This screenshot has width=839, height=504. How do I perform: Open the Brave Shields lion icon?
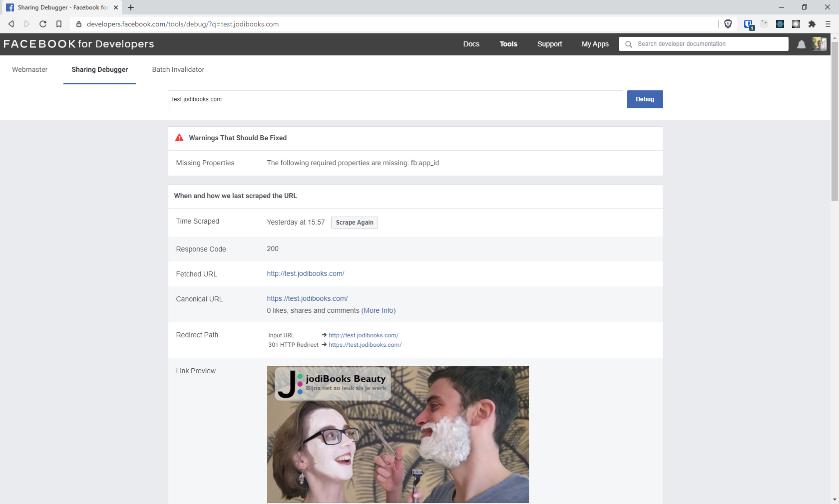pyautogui.click(x=728, y=24)
